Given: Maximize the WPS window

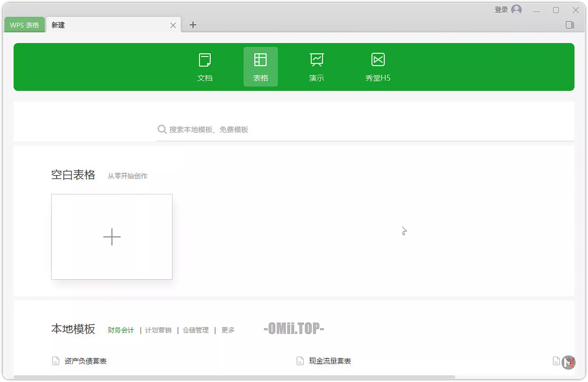Looking at the screenshot, I should (556, 10).
